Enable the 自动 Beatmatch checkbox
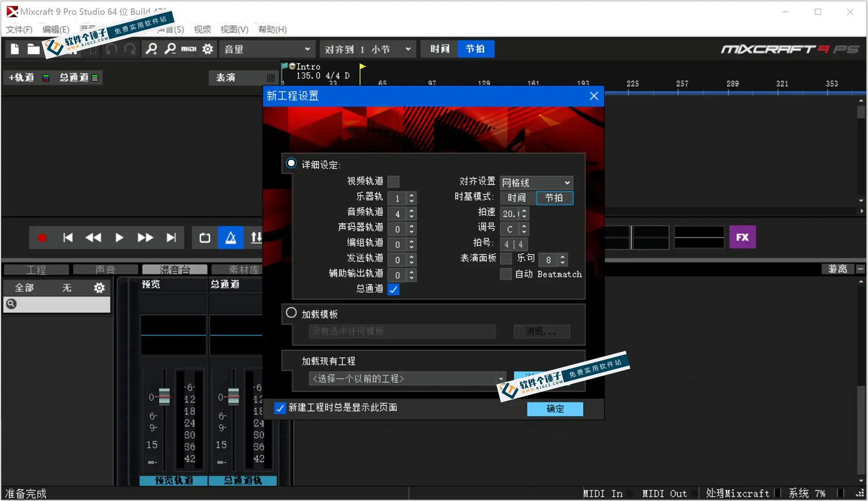The height and width of the screenshot is (501, 868). click(x=505, y=274)
